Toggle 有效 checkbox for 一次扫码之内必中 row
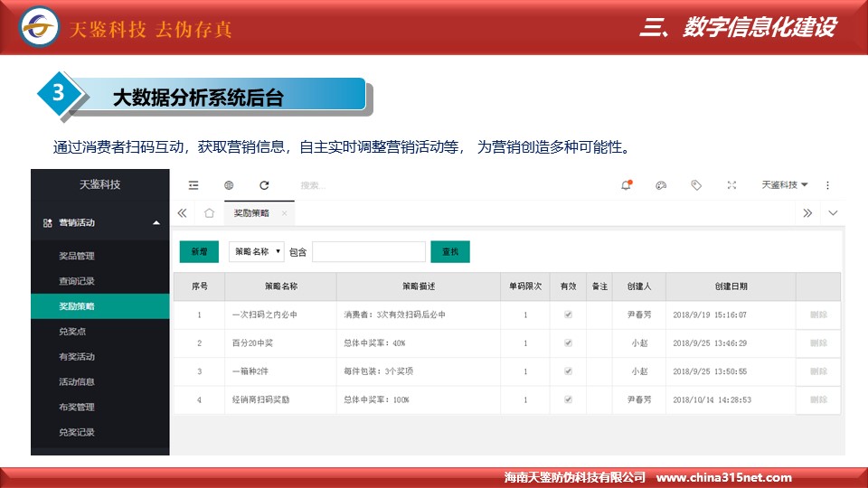The height and width of the screenshot is (488, 868). click(x=568, y=314)
